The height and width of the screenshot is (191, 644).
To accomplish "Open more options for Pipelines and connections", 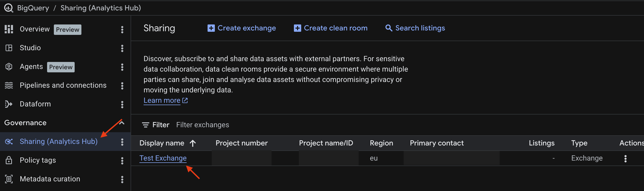I will [122, 86].
